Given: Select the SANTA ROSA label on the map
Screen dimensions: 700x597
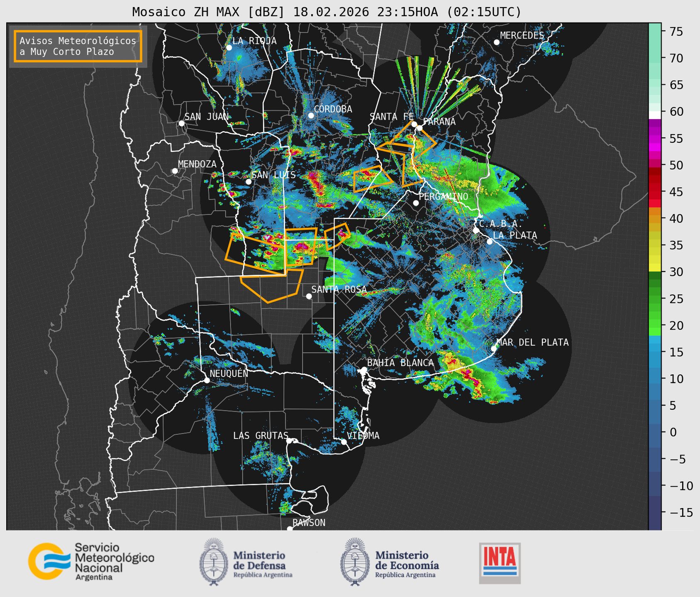Looking at the screenshot, I should click(339, 289).
